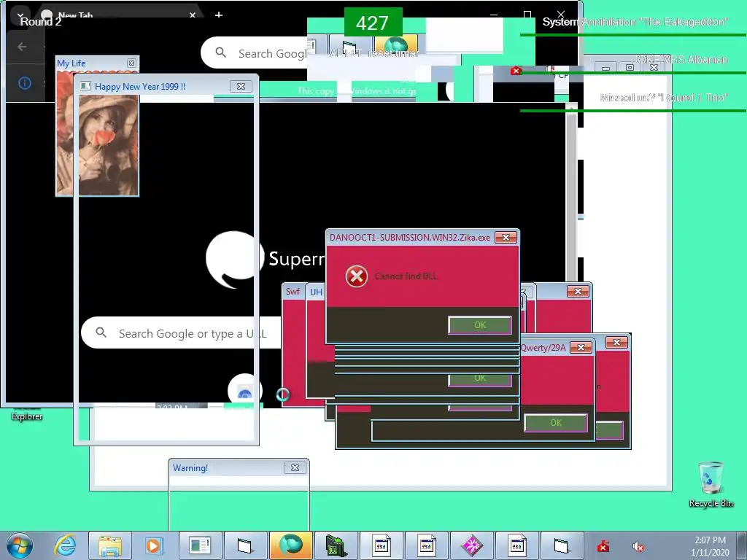Select the blank window taskbar icon nearest system tray
Screen dimensions: 747x560
tap(561, 545)
